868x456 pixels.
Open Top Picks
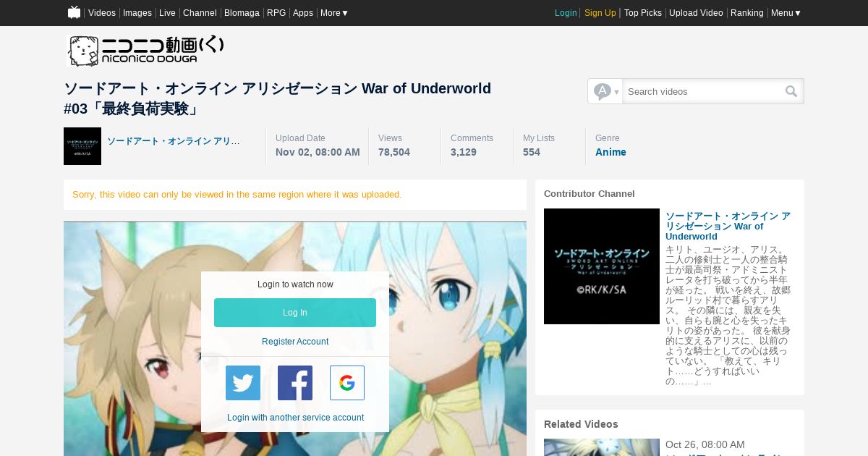click(643, 13)
